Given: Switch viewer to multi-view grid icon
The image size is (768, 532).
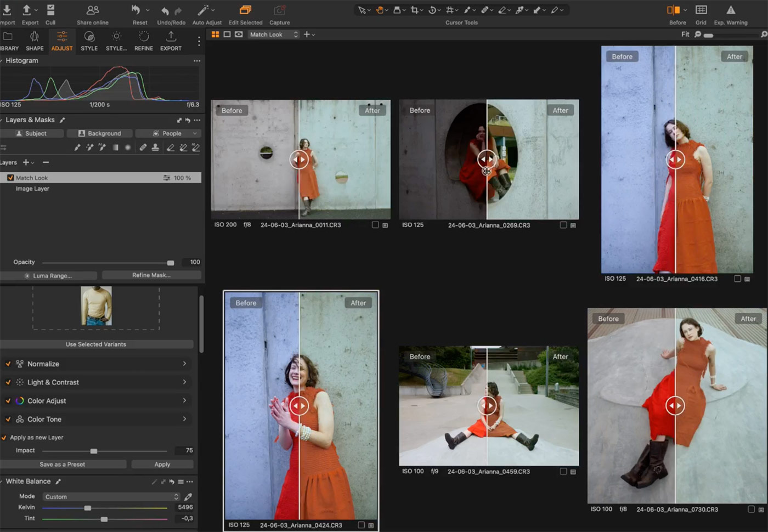Looking at the screenshot, I should coord(215,34).
